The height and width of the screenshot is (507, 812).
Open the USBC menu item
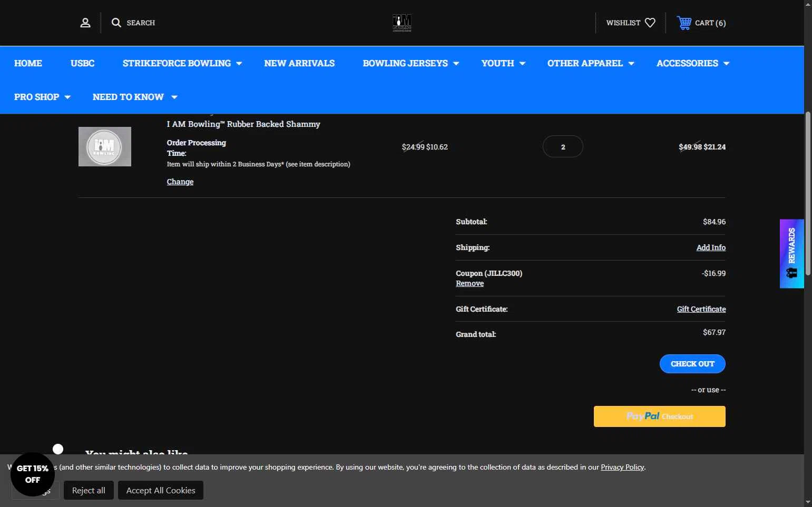[82, 63]
